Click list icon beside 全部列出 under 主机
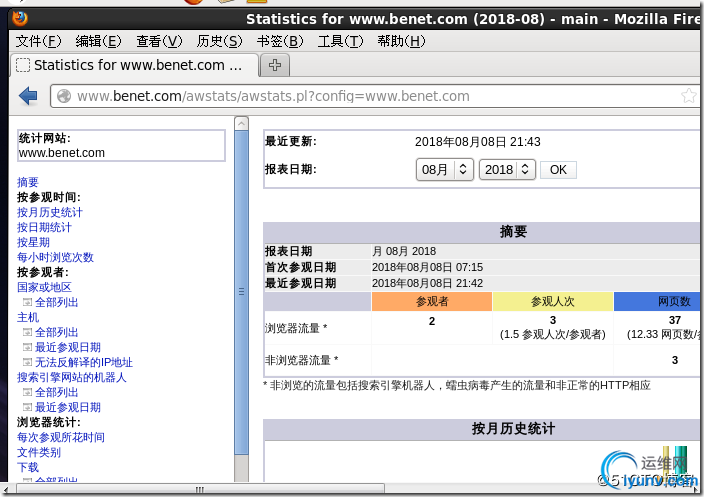Image resolution: width=704 pixels, height=497 pixels. click(27, 332)
